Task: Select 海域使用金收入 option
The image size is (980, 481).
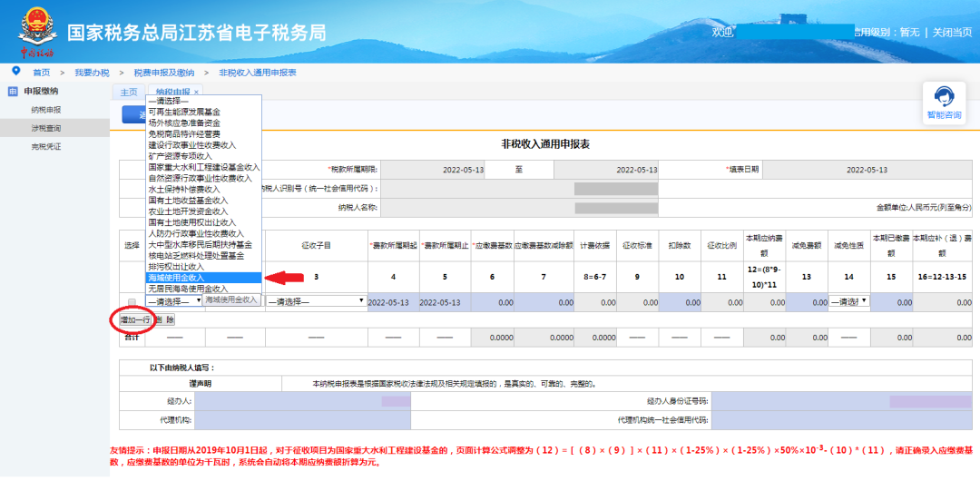Action: (203, 277)
